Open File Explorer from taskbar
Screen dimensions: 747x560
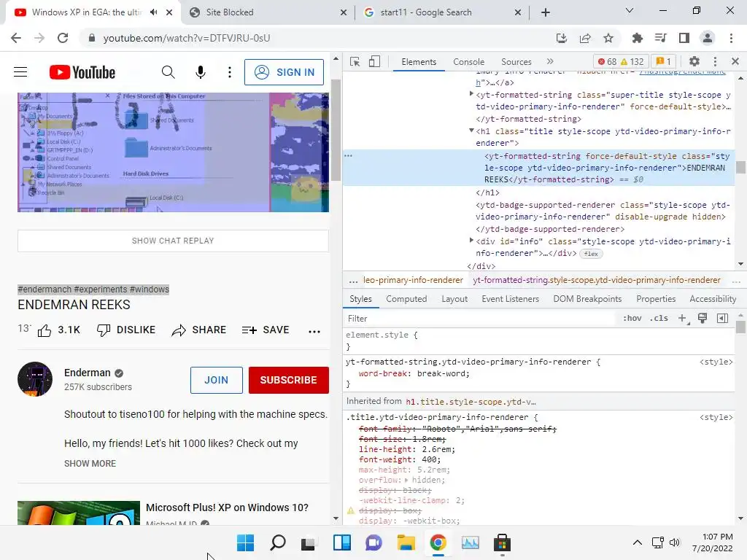406,542
